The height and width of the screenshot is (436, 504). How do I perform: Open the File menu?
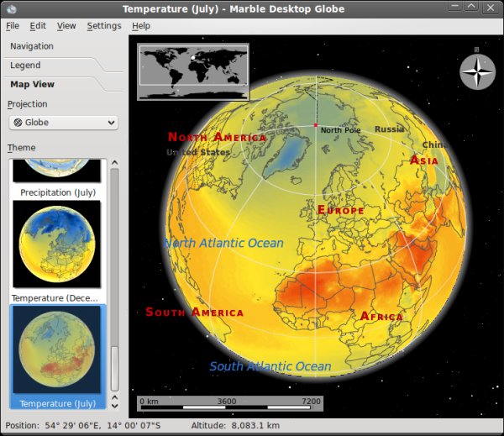coord(13,26)
